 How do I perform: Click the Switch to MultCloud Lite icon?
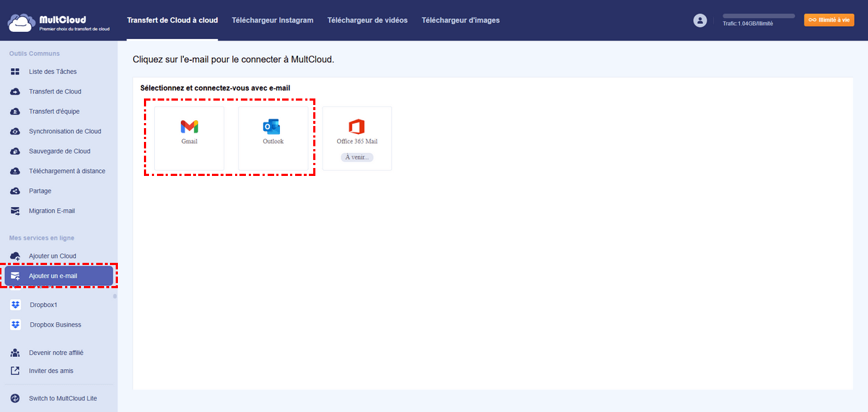[x=15, y=398]
